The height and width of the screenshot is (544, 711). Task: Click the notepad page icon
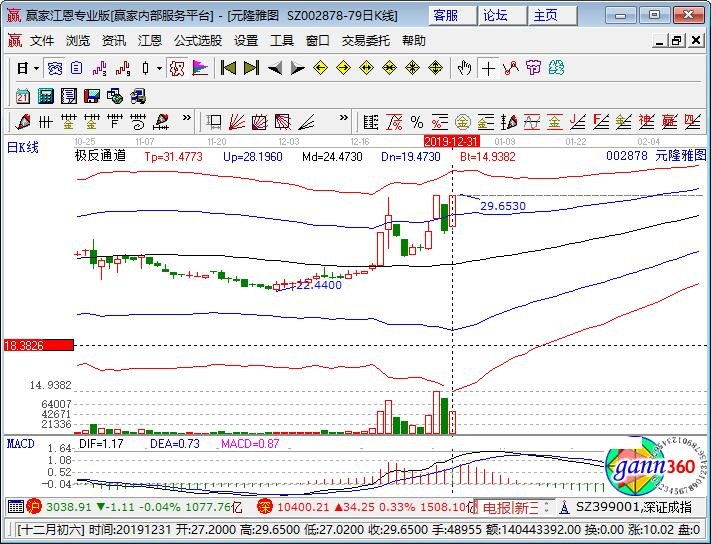click(x=69, y=96)
